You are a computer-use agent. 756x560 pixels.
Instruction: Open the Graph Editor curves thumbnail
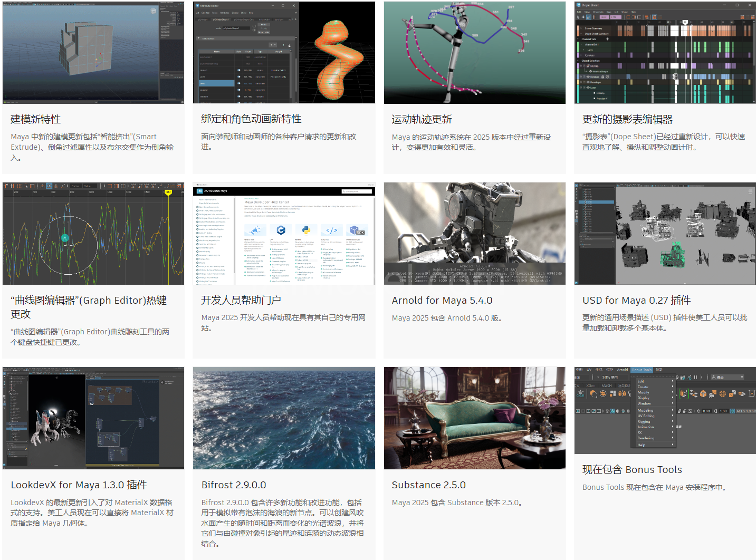(x=93, y=234)
